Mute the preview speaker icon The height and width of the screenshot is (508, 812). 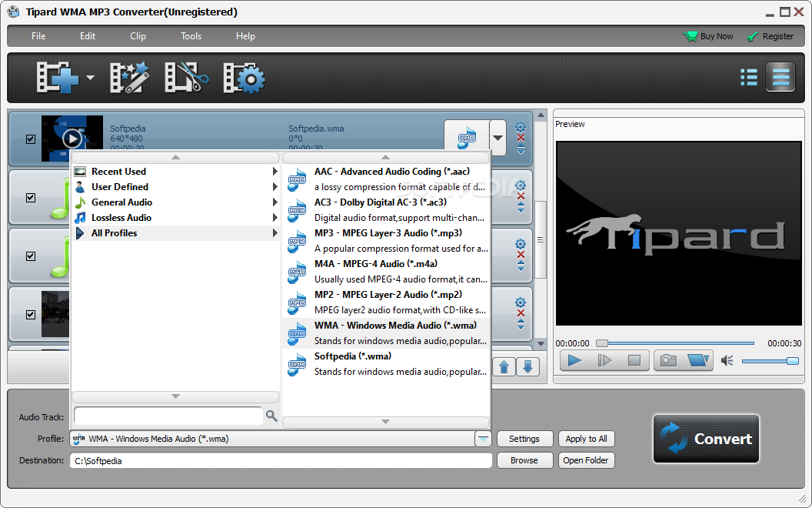[x=727, y=360]
